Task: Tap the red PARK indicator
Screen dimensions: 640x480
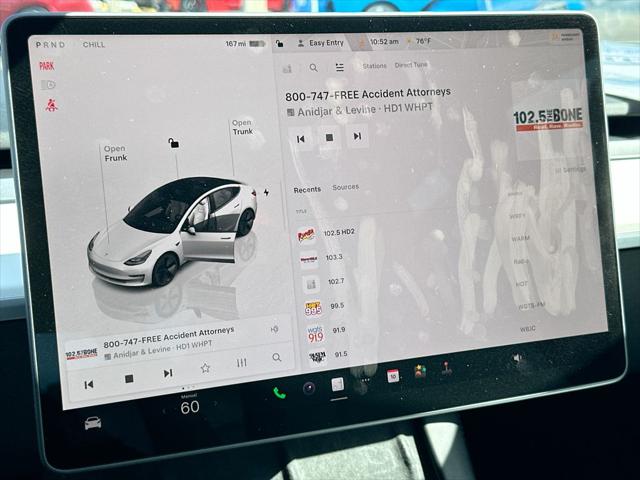Action: [x=47, y=66]
